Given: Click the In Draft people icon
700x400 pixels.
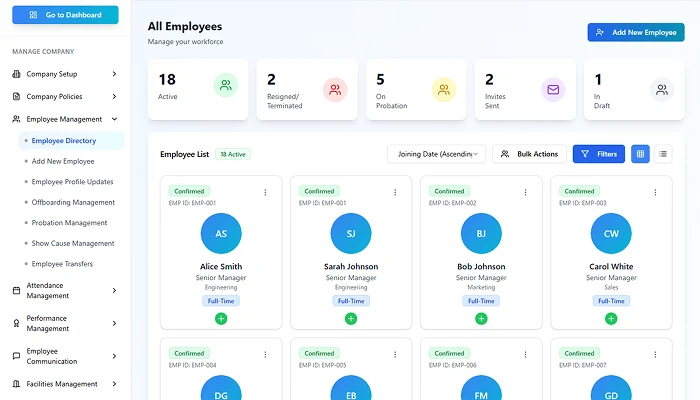Looking at the screenshot, I should (662, 90).
